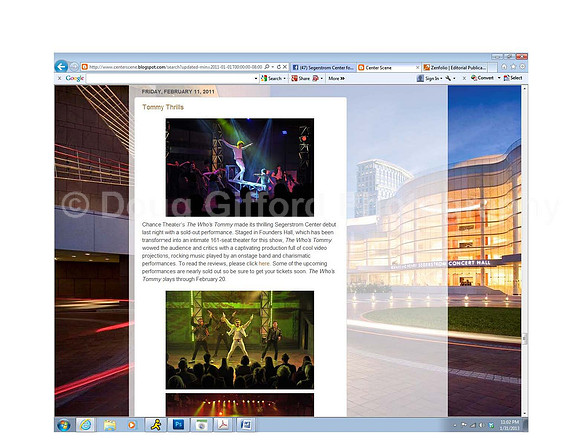580x448 pixels.
Task: Open the disc app icon beside Photoshop
Action: pyautogui.click(x=201, y=425)
